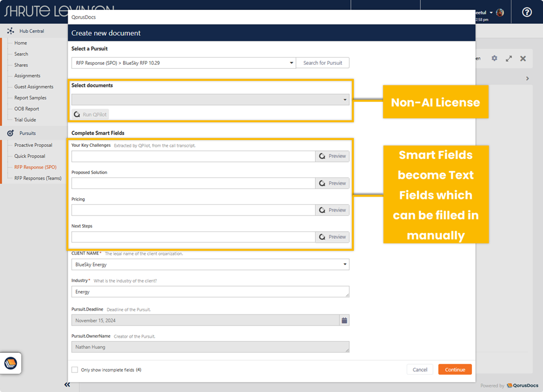Open the Select documents dropdown
This screenshot has width=543, height=392.
(x=345, y=100)
